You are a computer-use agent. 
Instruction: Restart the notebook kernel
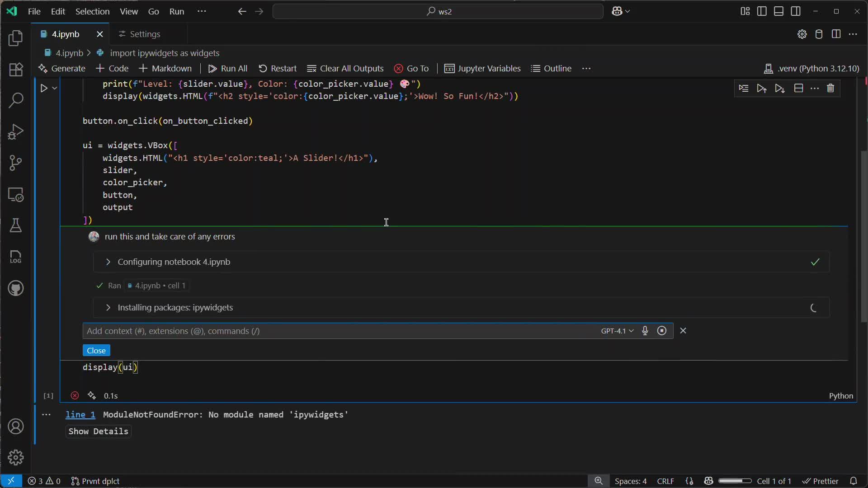[277, 69]
